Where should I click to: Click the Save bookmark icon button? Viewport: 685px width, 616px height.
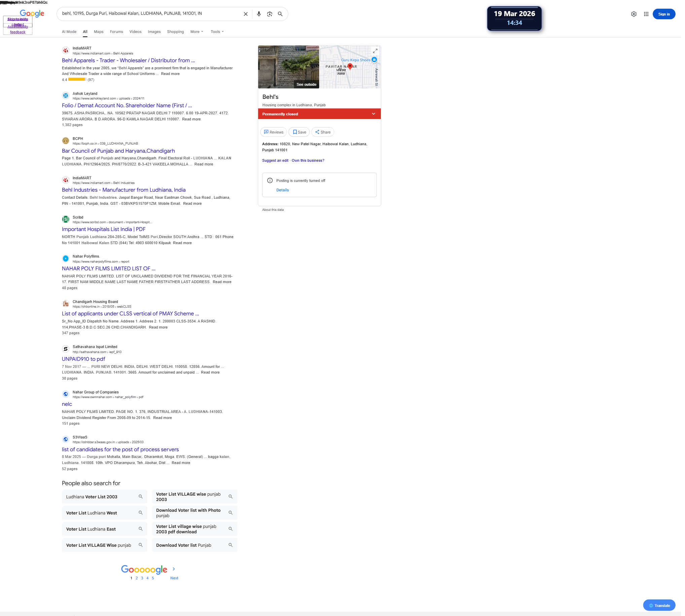pos(299,132)
